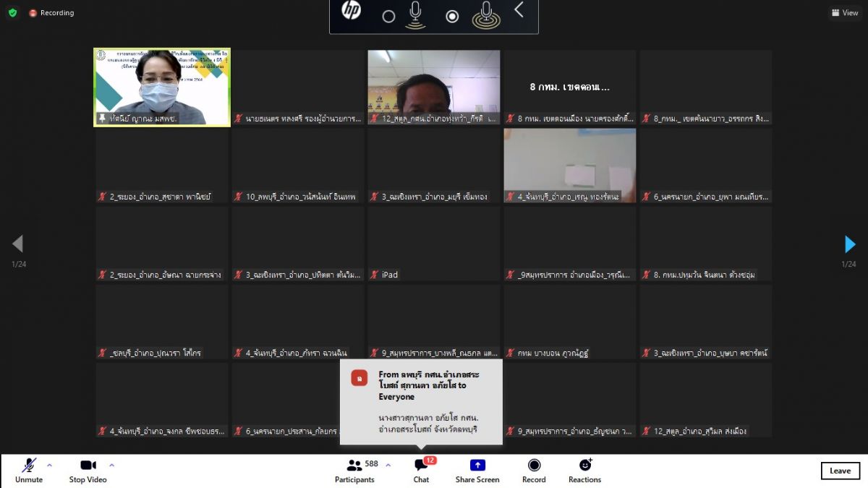The width and height of the screenshot is (868, 488).
Task: Click the Share Screen icon
Action: (477, 470)
